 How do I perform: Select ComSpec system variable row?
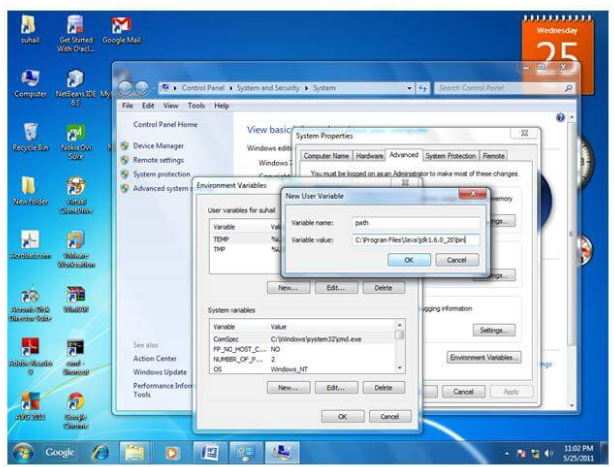point(304,339)
